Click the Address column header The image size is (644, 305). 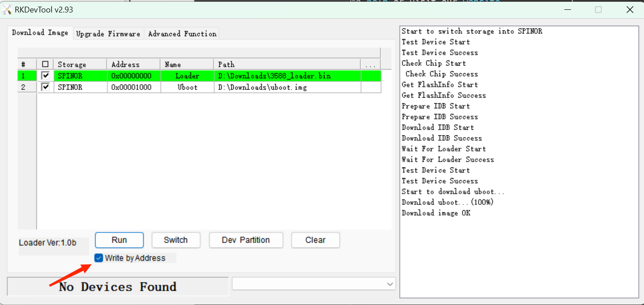tap(134, 64)
